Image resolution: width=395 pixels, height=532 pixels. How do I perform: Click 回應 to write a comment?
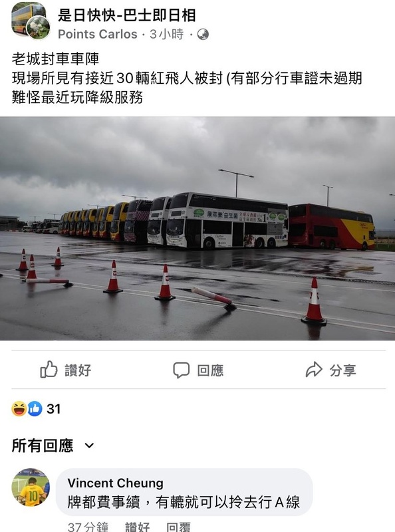tap(210, 370)
